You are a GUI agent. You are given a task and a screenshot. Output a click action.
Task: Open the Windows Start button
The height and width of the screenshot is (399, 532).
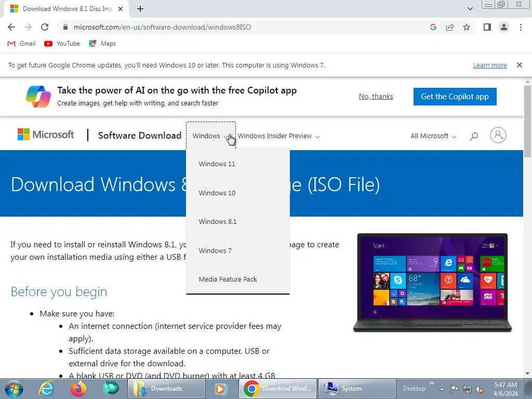[13, 389]
